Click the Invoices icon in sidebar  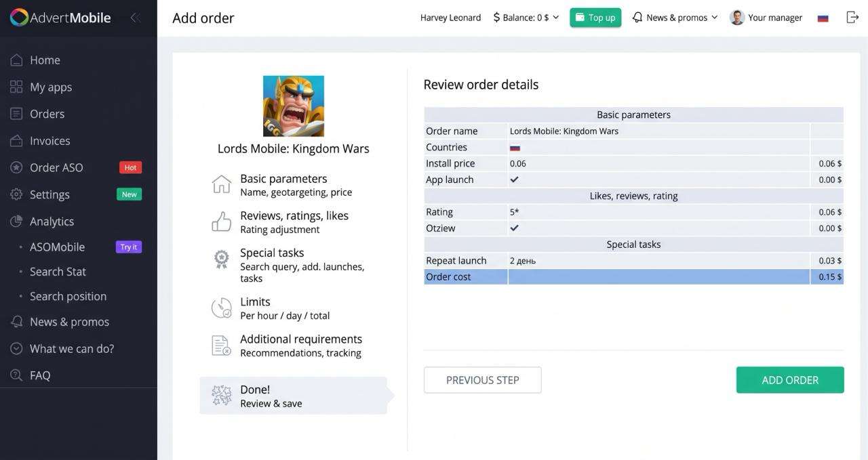pos(16,141)
